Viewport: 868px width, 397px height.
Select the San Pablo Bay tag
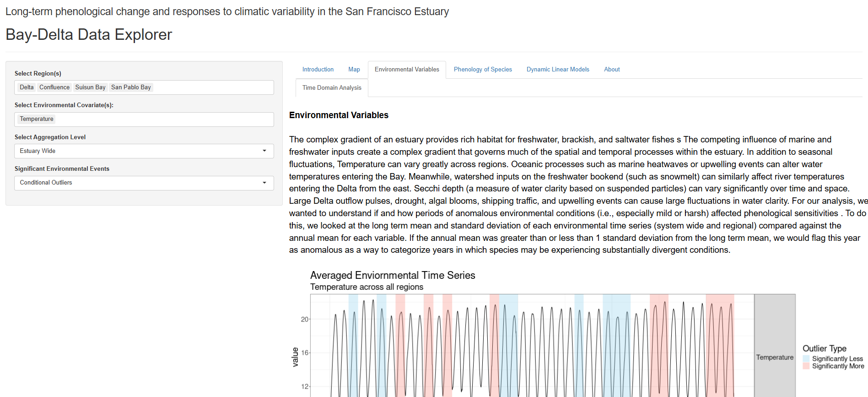(x=131, y=87)
